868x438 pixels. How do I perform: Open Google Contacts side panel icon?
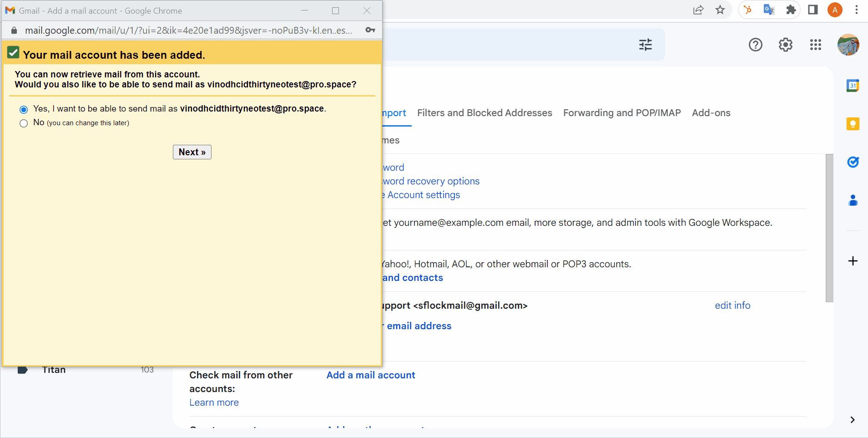853,200
